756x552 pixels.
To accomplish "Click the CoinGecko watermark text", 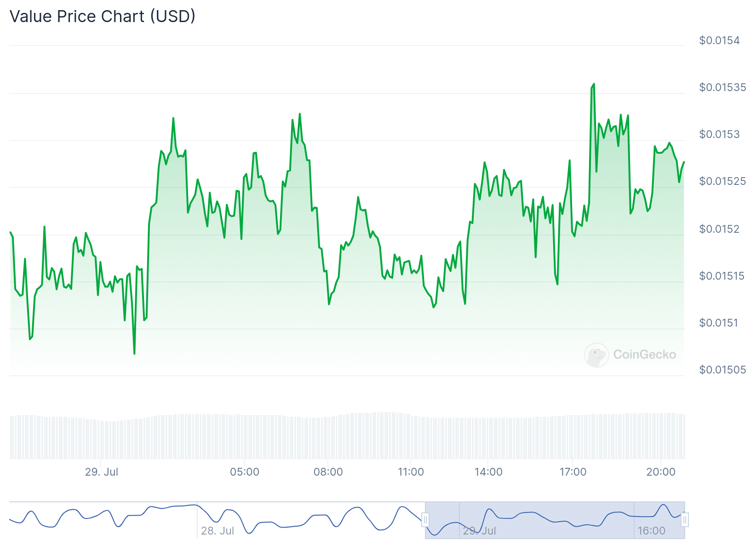I will coord(644,355).
